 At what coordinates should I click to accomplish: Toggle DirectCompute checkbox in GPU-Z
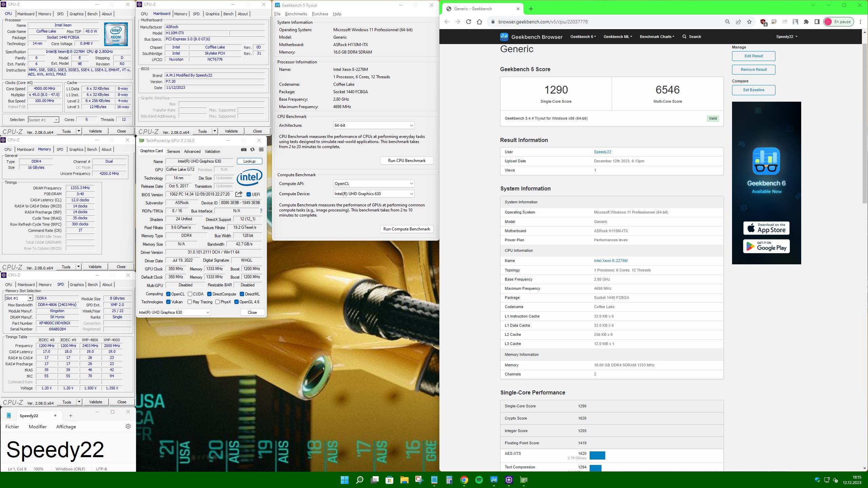point(209,294)
